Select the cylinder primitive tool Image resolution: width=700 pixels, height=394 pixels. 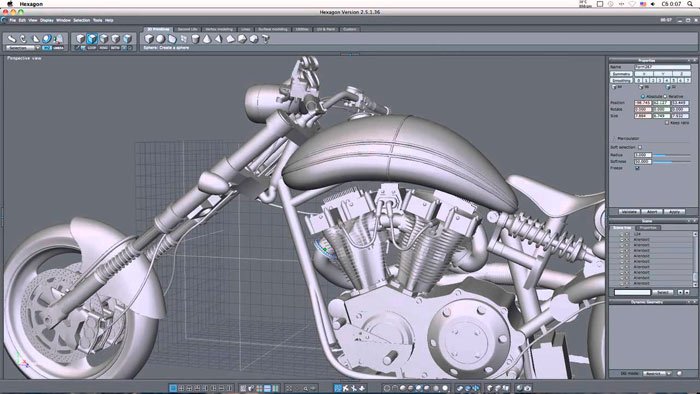click(195, 39)
